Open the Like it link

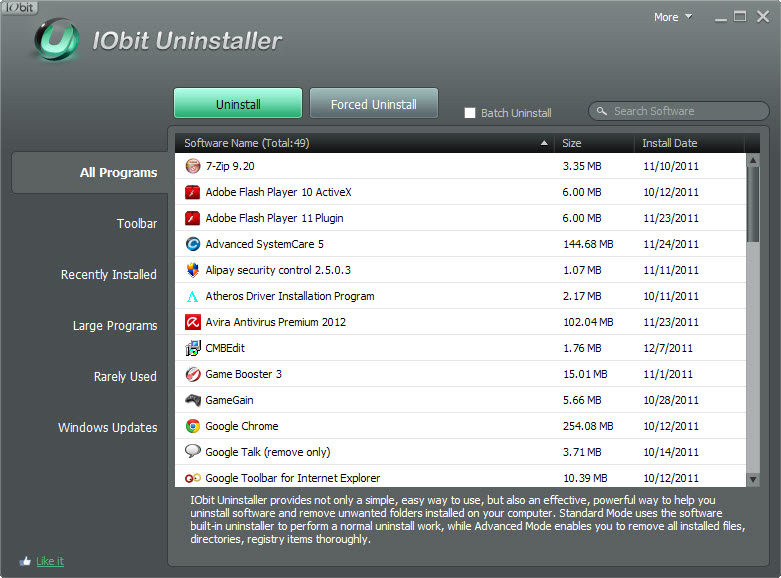pyautogui.click(x=50, y=561)
